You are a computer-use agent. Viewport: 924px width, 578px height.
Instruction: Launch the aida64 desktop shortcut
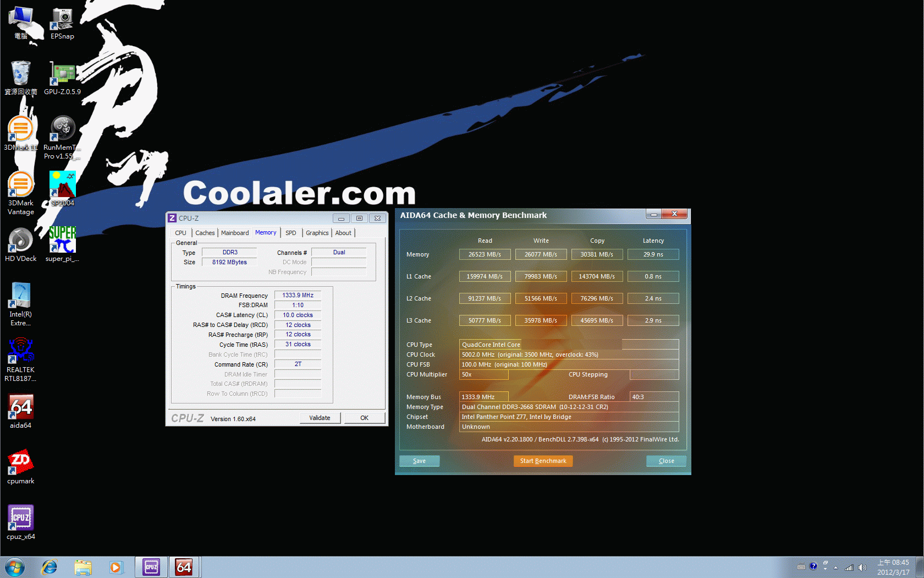(21, 411)
